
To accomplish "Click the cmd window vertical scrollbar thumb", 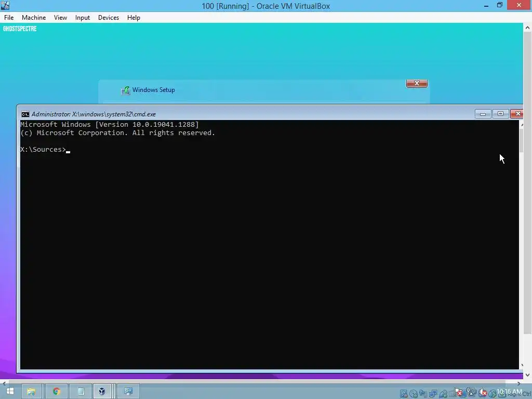I will tap(522, 140).
